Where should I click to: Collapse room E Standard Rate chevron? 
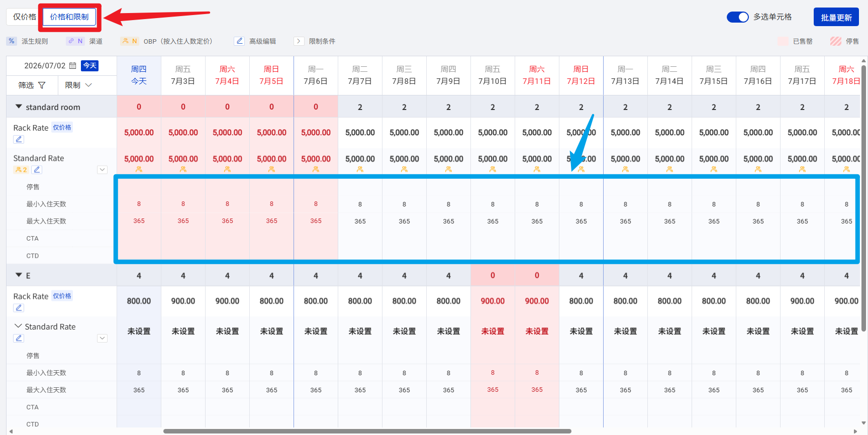[19, 326]
